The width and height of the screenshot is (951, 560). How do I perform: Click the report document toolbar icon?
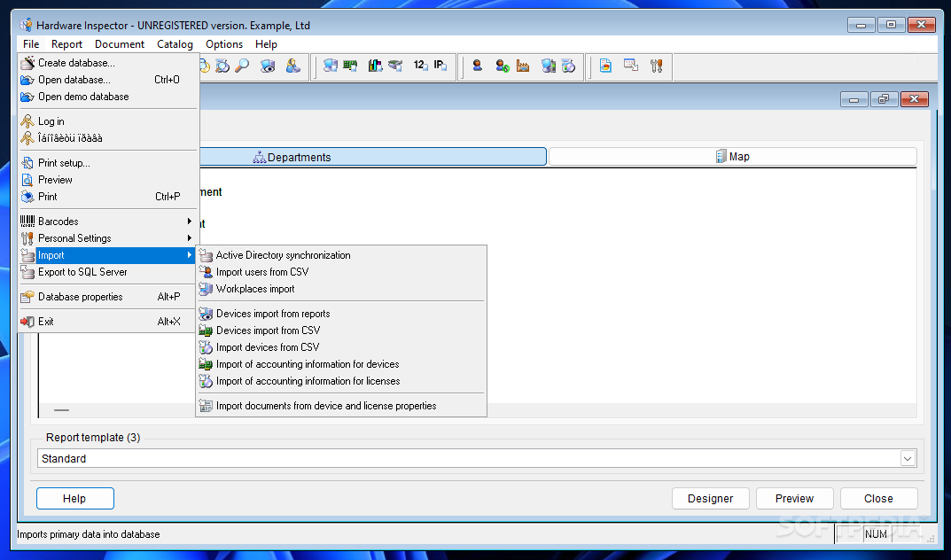[605, 66]
